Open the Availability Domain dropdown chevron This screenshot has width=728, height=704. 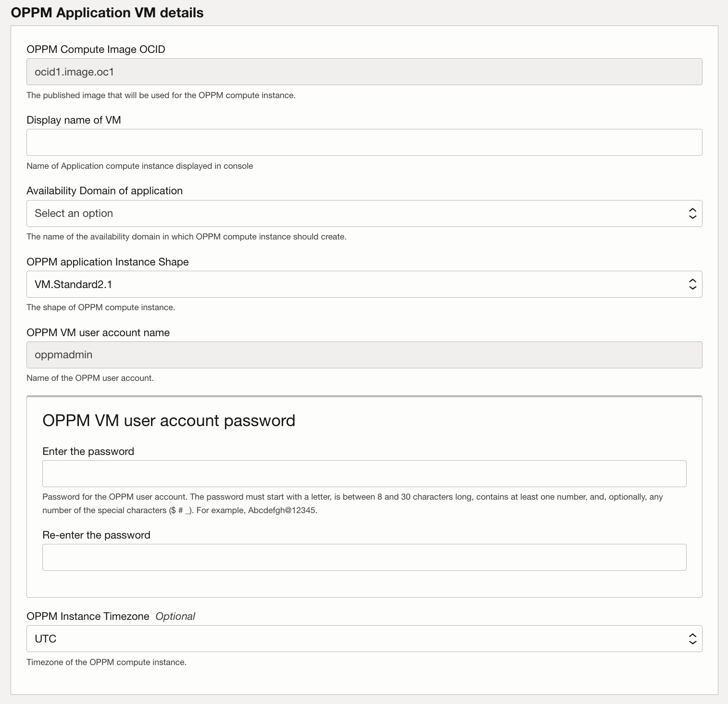[692, 213]
